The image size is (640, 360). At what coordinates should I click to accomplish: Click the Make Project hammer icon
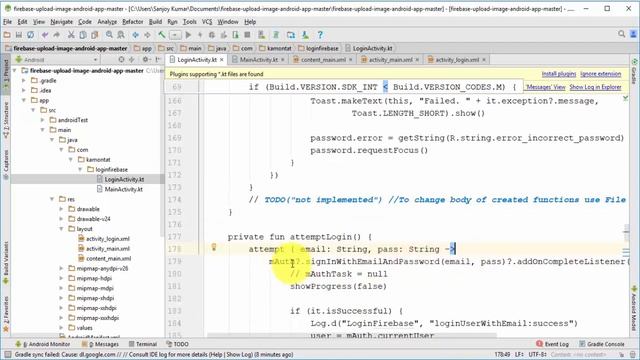pos(162,35)
